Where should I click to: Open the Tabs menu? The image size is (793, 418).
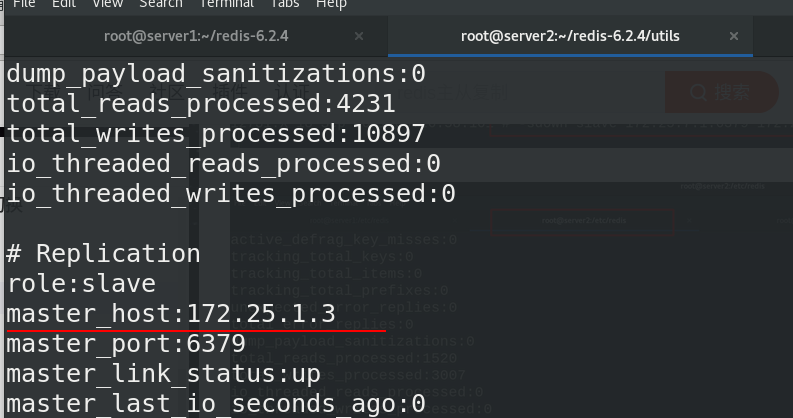[x=285, y=4]
